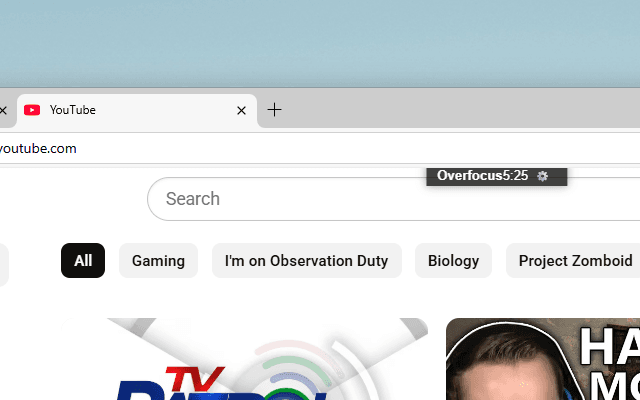
Task: Open the Overfocus settings gear icon
Action: click(542, 176)
